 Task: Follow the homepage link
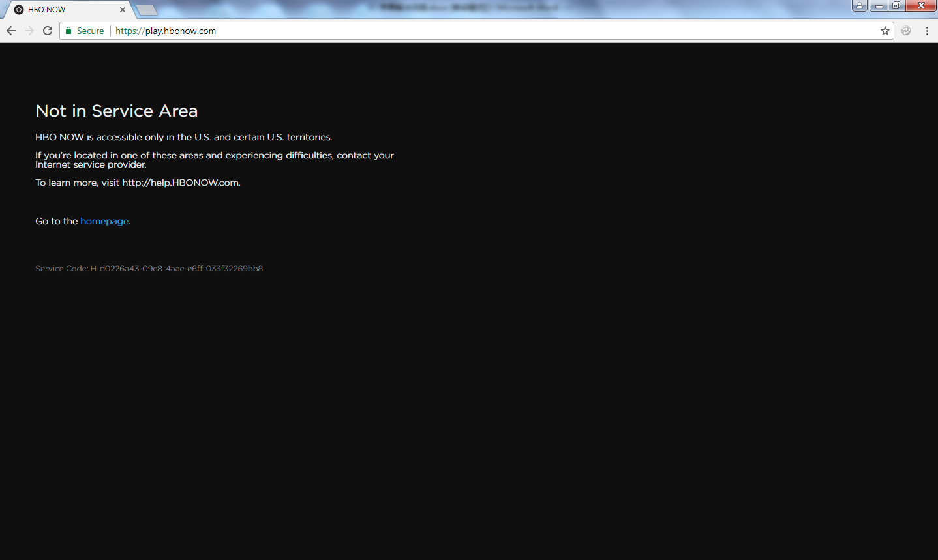click(104, 221)
